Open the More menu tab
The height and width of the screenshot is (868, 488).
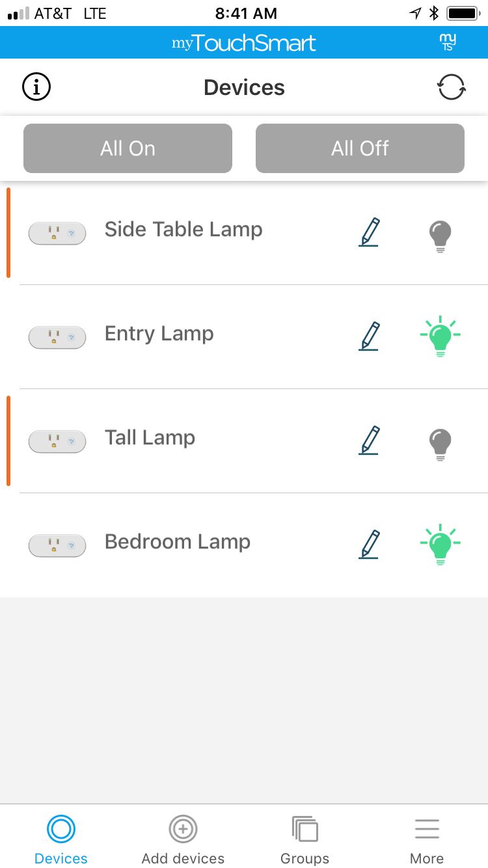pyautogui.click(x=427, y=839)
